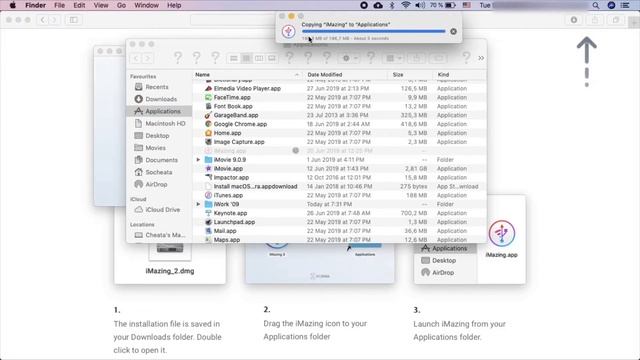Image resolution: width=640 pixels, height=360 pixels.
Task: Cancel the iMazing copy operation
Action: tap(453, 31)
